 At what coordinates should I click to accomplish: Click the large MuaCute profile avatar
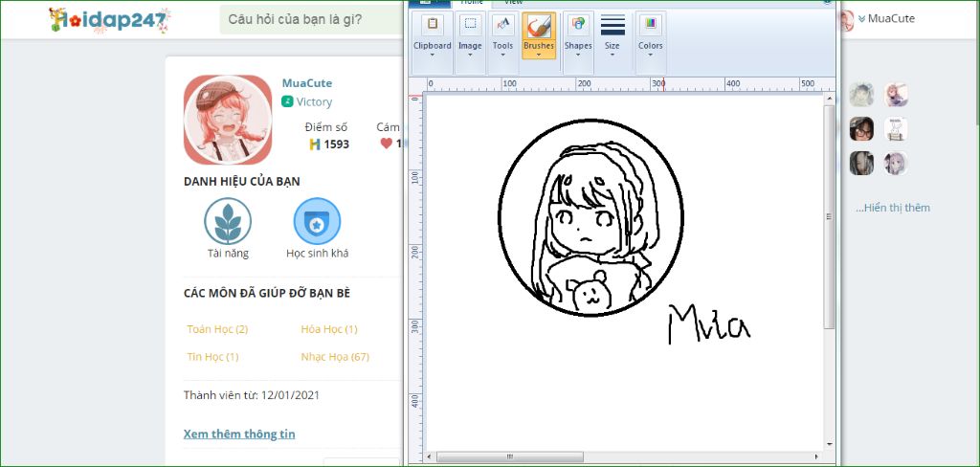[x=228, y=120]
